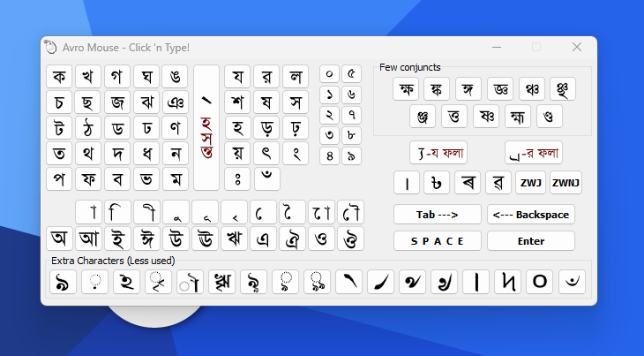644x356 pixels.
Task: Select the ং anusvara key
Action: 296,154
